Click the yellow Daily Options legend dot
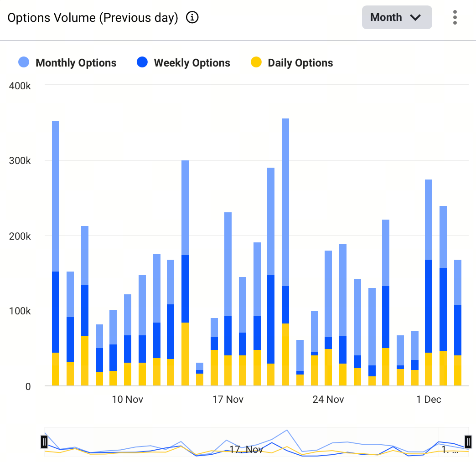 click(256, 63)
